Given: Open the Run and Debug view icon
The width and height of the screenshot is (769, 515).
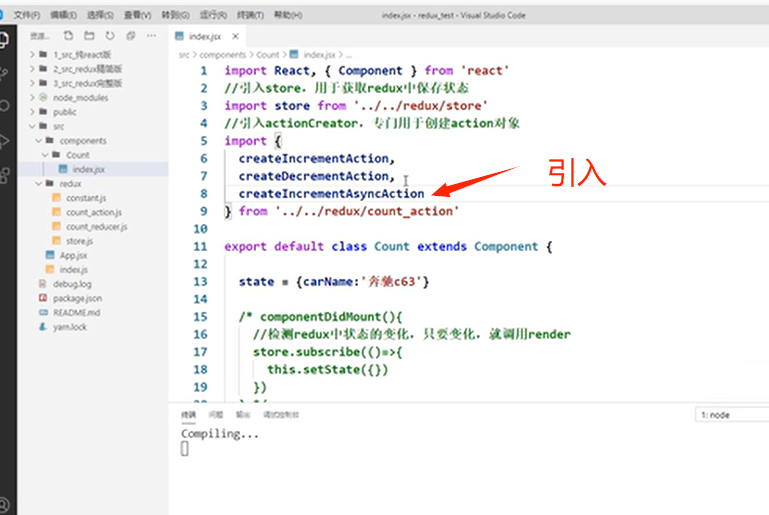Looking at the screenshot, I should coord(4,141).
